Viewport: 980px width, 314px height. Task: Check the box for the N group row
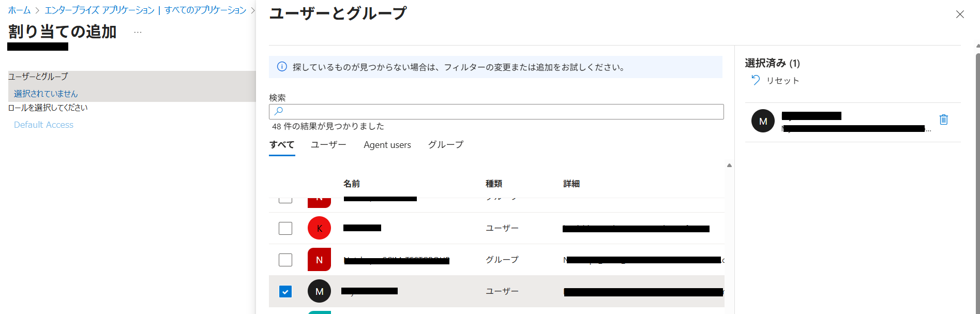click(285, 260)
